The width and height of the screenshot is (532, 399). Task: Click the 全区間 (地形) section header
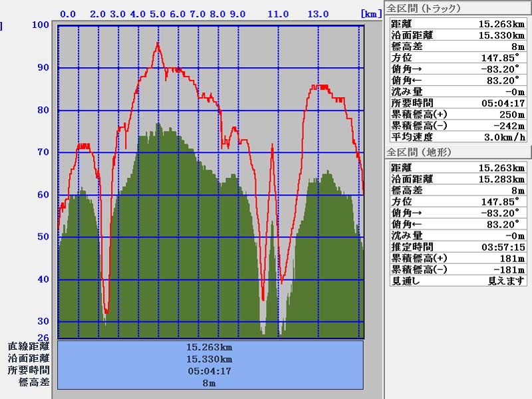pos(419,152)
